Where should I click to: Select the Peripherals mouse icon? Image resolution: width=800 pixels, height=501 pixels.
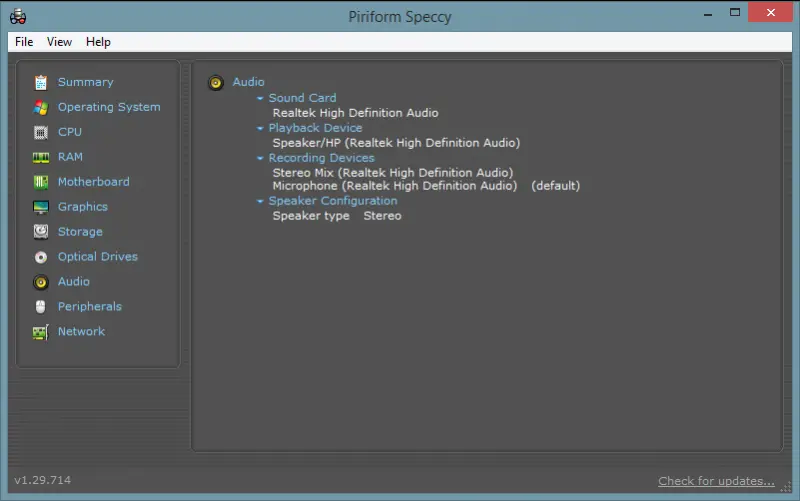tap(41, 307)
